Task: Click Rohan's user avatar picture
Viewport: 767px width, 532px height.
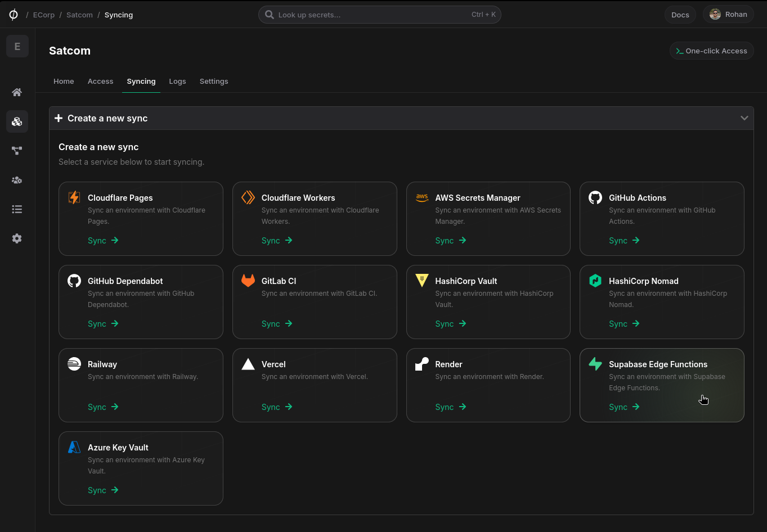Action: (x=715, y=15)
